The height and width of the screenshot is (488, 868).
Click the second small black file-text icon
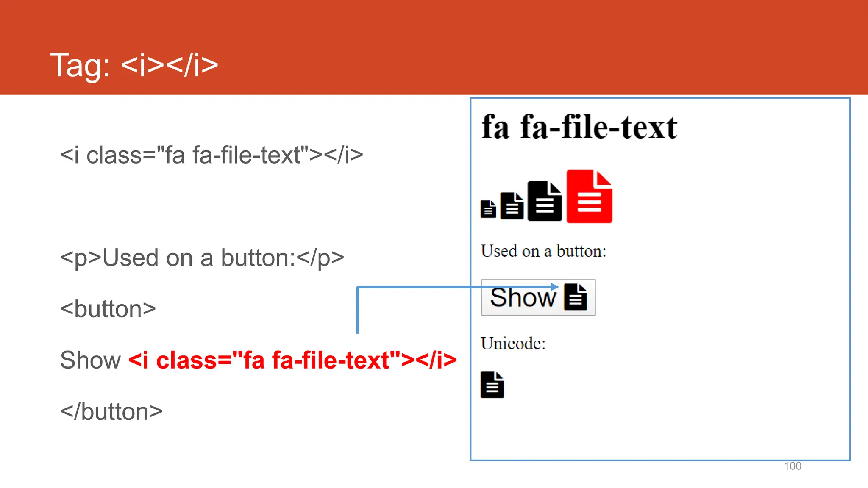coord(512,205)
